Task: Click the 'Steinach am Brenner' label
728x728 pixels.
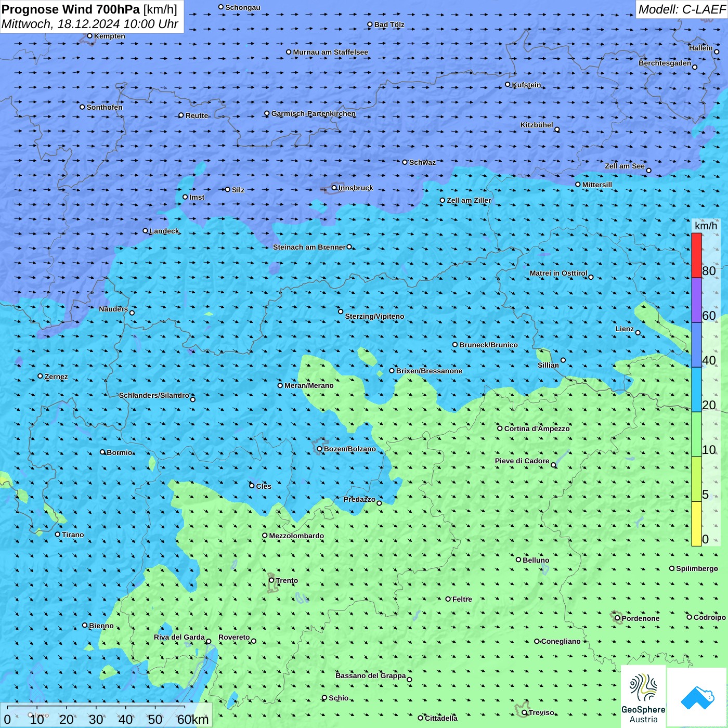Action: pos(309,247)
